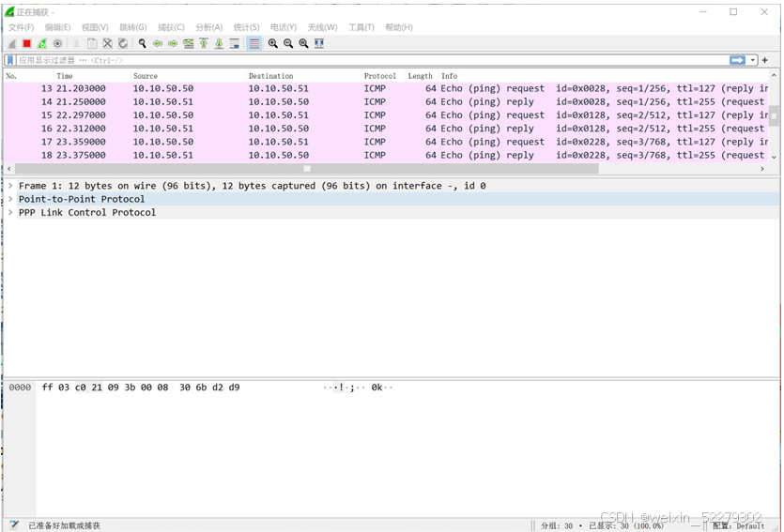Toggle auto-scroll during live capture
The height and width of the screenshot is (532, 784).
coord(235,43)
